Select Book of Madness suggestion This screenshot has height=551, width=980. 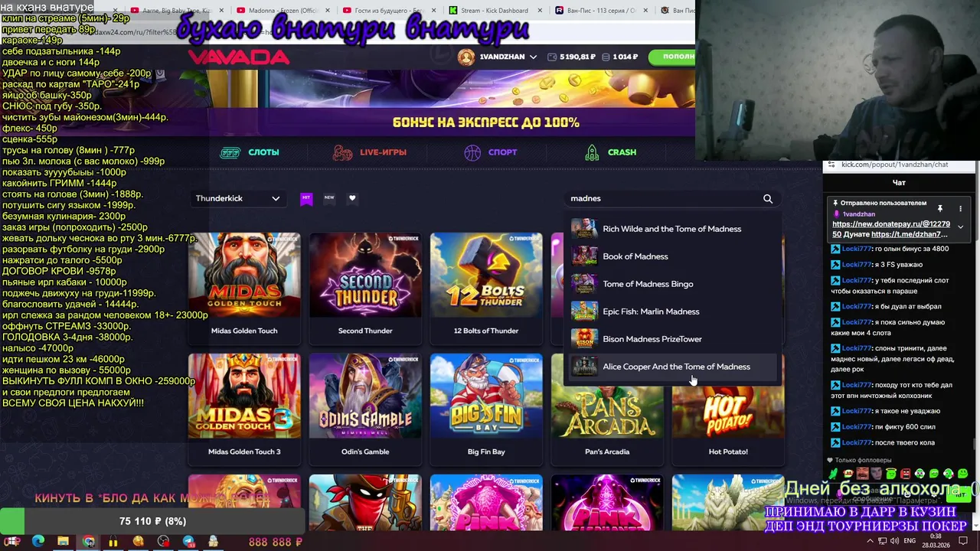coord(672,256)
